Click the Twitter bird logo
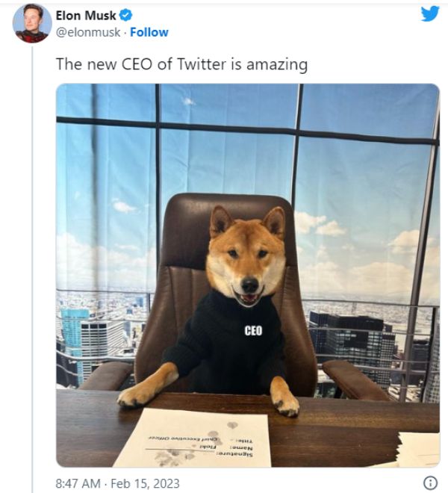Image resolution: width=448 pixels, height=493 pixels. (x=430, y=14)
